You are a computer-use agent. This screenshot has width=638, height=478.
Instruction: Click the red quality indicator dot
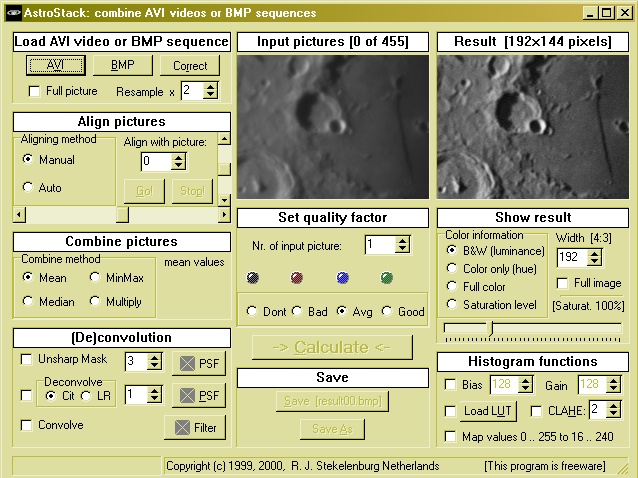click(x=296, y=278)
